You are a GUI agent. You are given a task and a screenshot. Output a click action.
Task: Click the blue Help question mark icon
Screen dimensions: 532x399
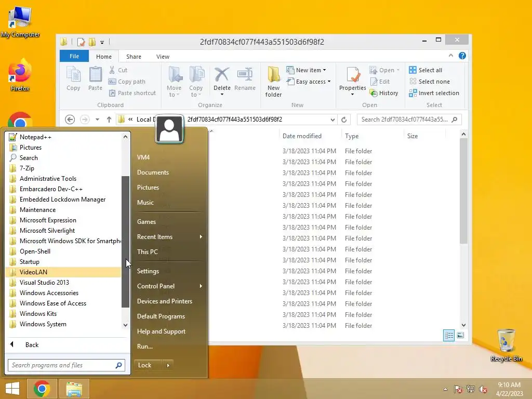point(462,56)
